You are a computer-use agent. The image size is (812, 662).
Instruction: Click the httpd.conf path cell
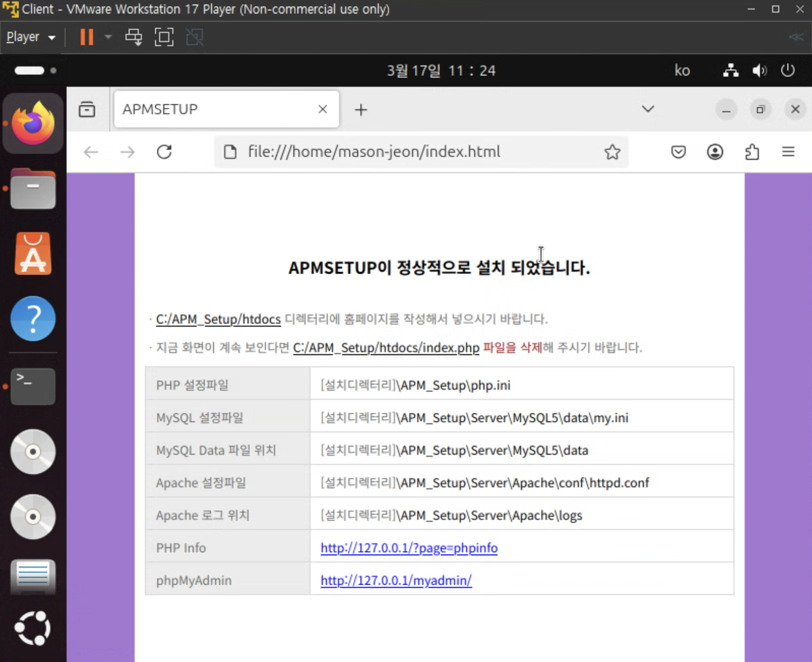coord(522,481)
